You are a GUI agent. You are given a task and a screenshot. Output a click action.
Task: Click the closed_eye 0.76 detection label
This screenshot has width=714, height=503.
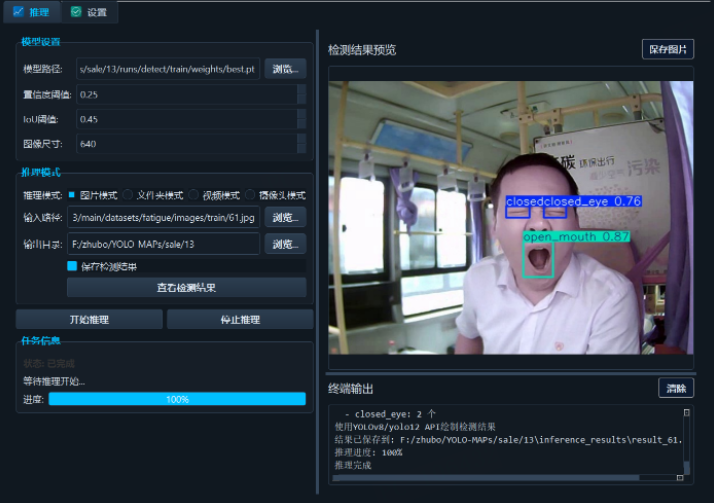(592, 201)
